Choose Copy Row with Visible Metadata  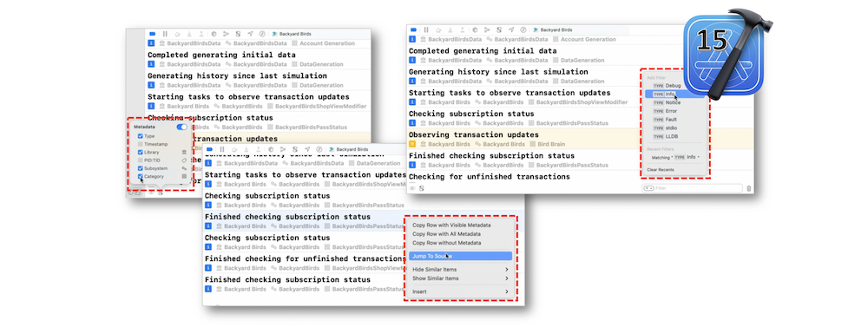click(x=460, y=226)
